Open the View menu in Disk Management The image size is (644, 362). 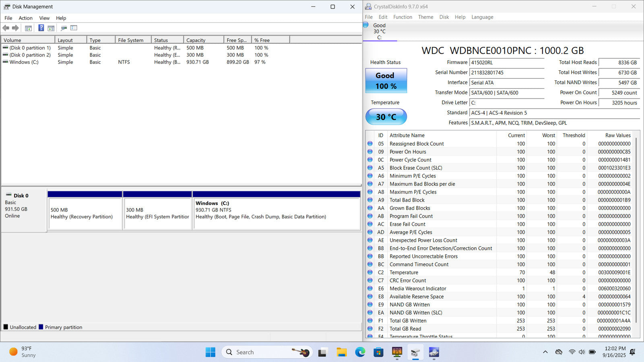pos(44,18)
